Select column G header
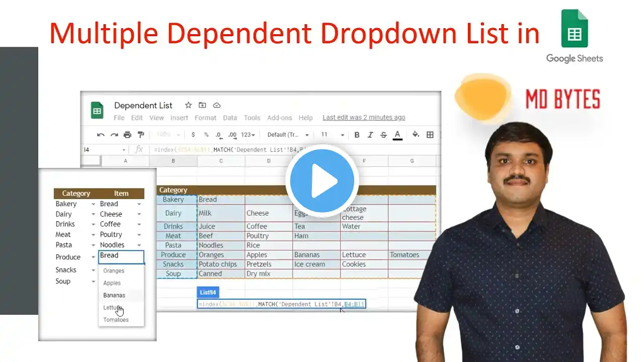The width and height of the screenshot is (644, 362). (x=412, y=161)
